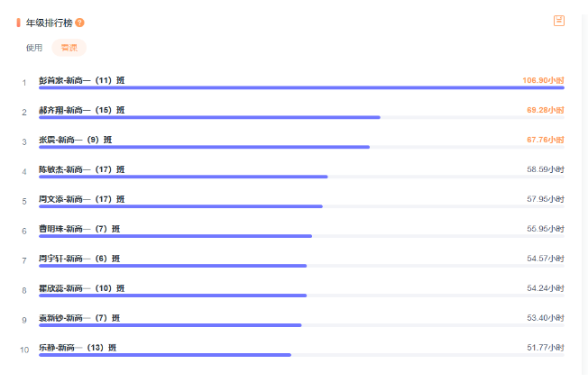Select 陈敏杰-新高一（17）班 row
The image size is (588, 382).
pyautogui.click(x=82, y=169)
